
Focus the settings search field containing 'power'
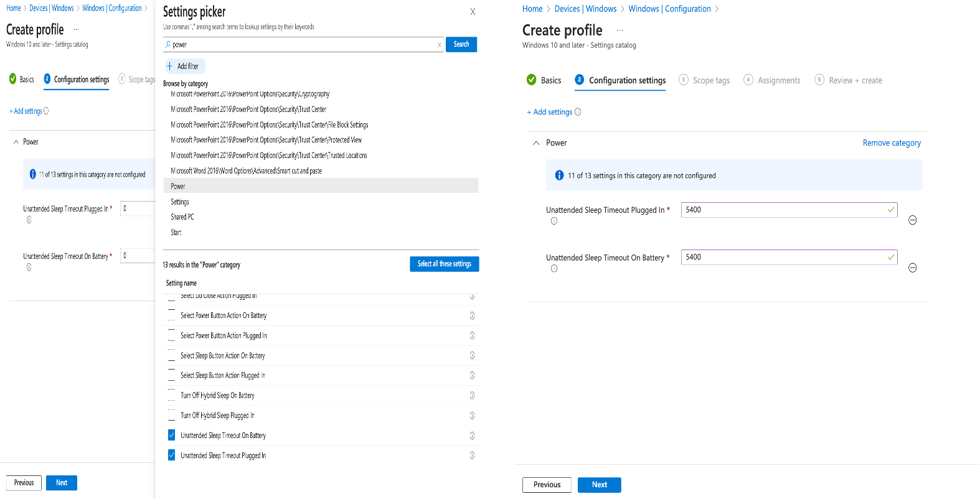pyautogui.click(x=304, y=45)
